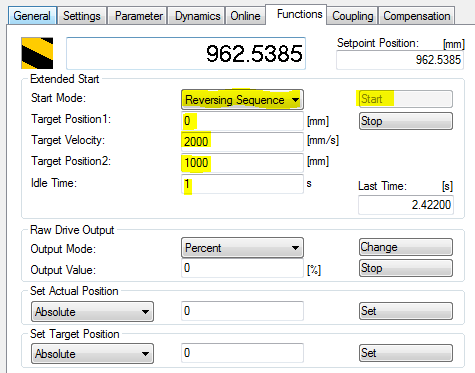The width and height of the screenshot is (475, 373).
Task: Click the Extended Start group title
Action: (65, 79)
